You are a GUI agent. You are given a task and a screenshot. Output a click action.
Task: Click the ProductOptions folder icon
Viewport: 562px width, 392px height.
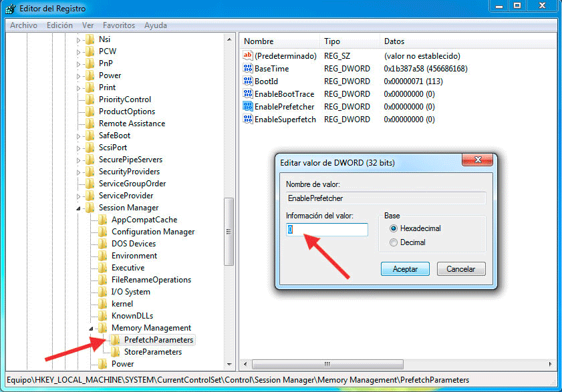[90, 111]
